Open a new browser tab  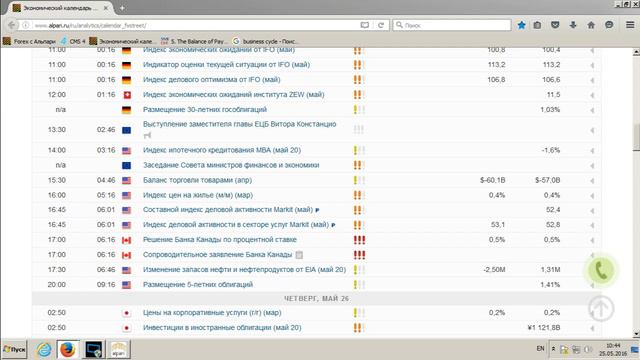click(122, 8)
